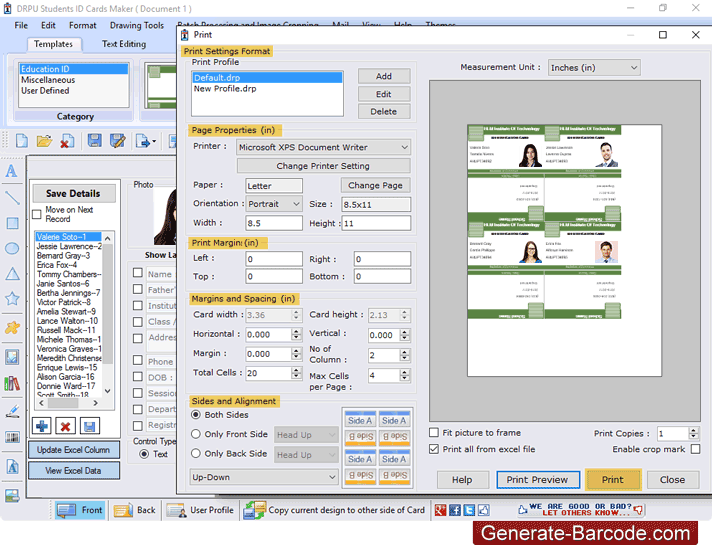
Task: Select the Star shape tool
Action: point(12,299)
